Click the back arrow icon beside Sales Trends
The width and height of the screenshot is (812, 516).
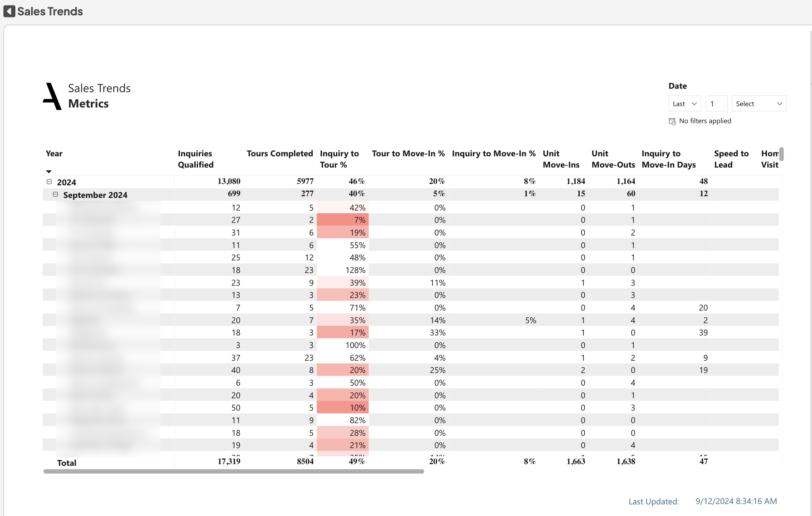[x=9, y=11]
